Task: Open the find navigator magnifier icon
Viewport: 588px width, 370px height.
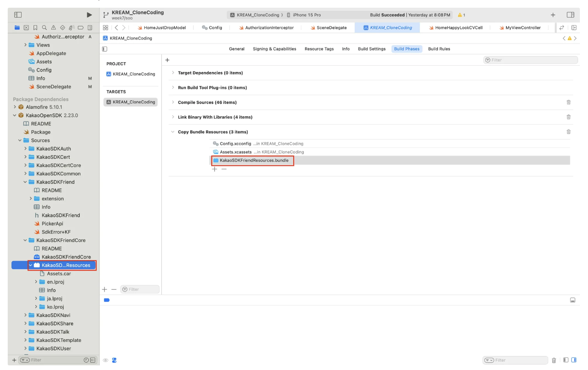Action: 44,28
